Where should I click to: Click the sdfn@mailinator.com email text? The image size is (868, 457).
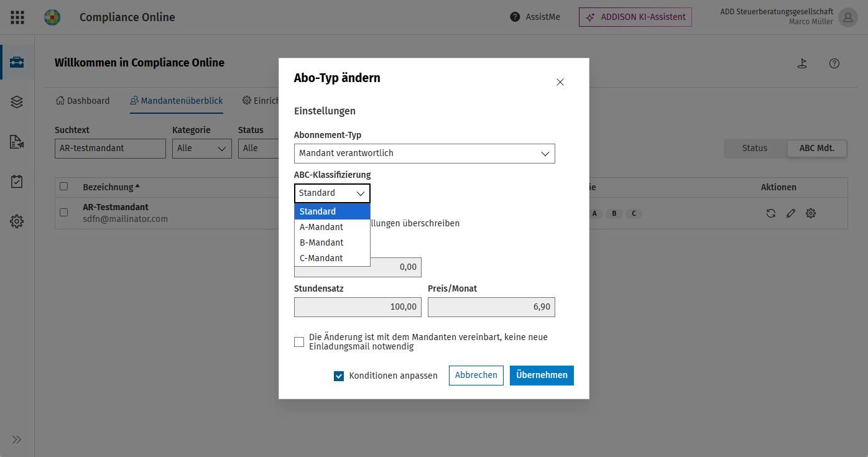pos(126,219)
